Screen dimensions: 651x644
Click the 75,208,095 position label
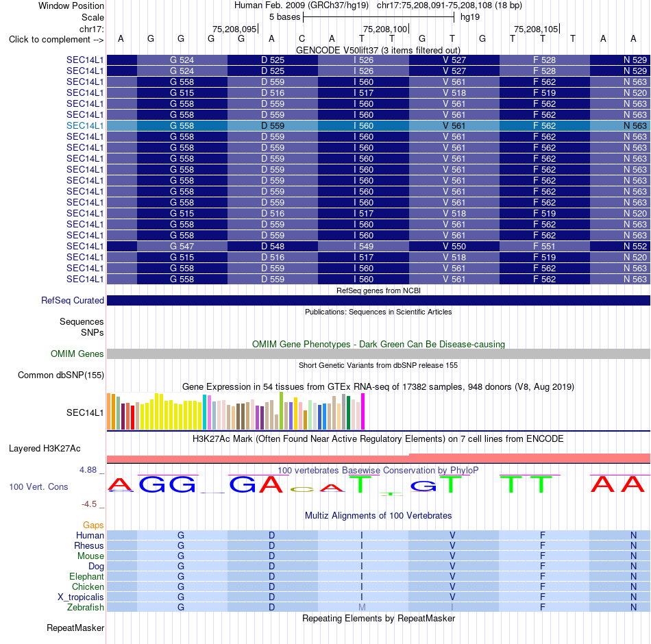234,29
